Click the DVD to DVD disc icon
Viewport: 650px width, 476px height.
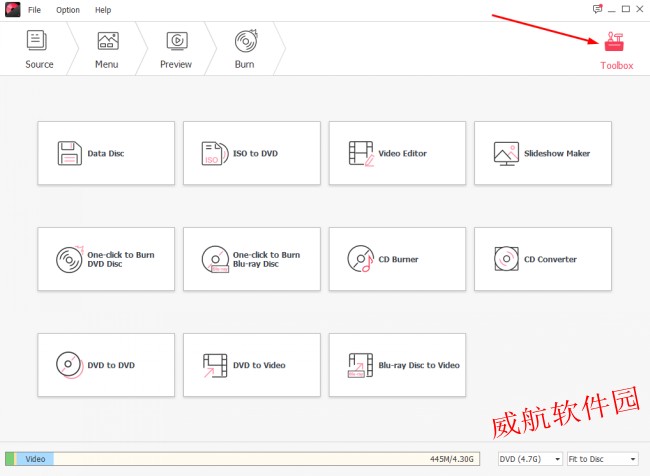[x=69, y=365]
